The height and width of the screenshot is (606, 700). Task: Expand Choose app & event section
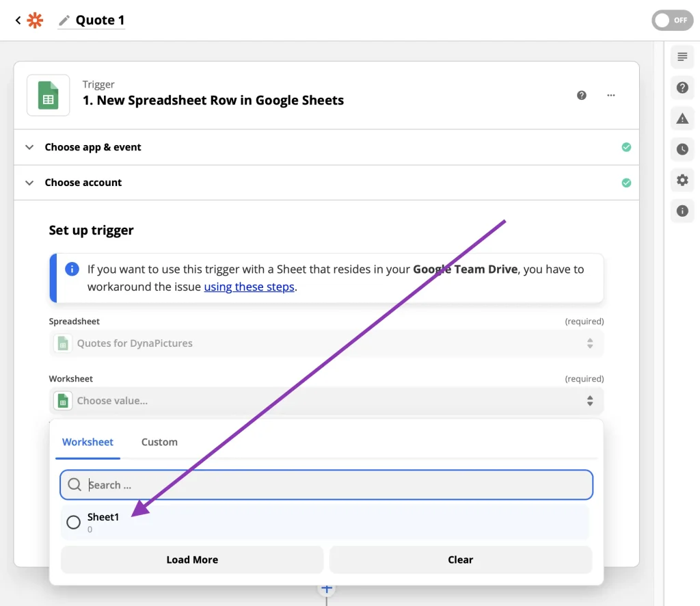326,147
